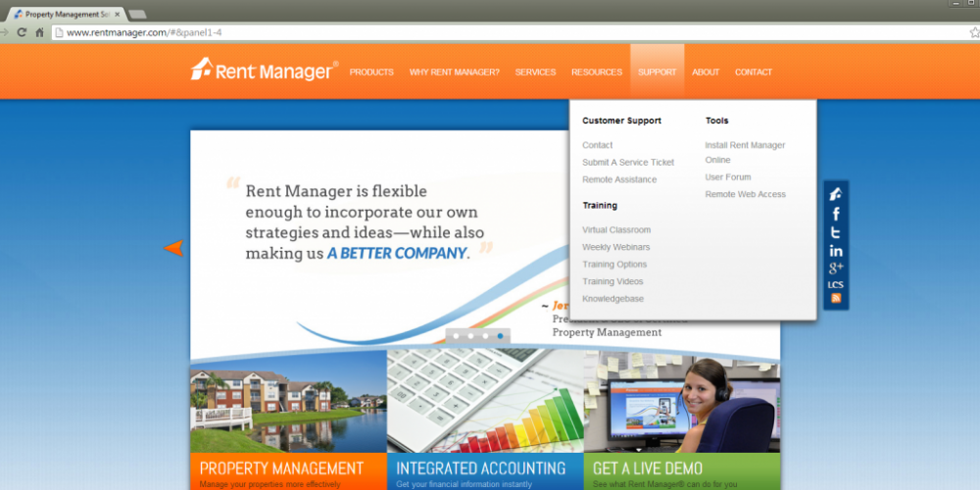Open the LinkedIn icon in sidebar
The image size is (980, 490).
pyautogui.click(x=836, y=251)
